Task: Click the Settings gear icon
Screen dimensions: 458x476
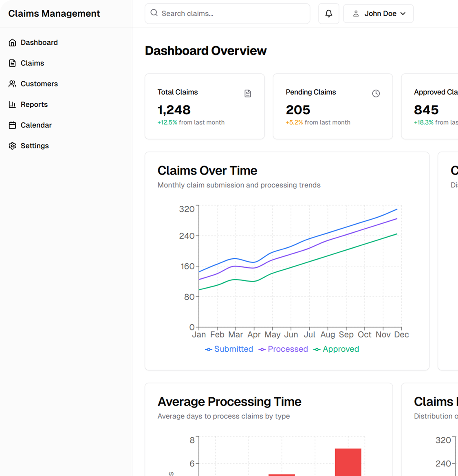Action: coord(13,146)
